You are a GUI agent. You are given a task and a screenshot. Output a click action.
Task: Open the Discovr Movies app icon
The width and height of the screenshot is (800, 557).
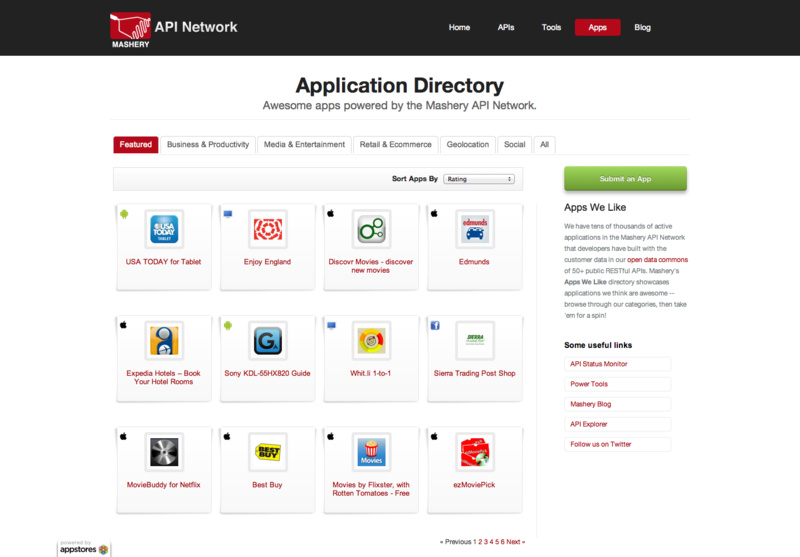[371, 229]
